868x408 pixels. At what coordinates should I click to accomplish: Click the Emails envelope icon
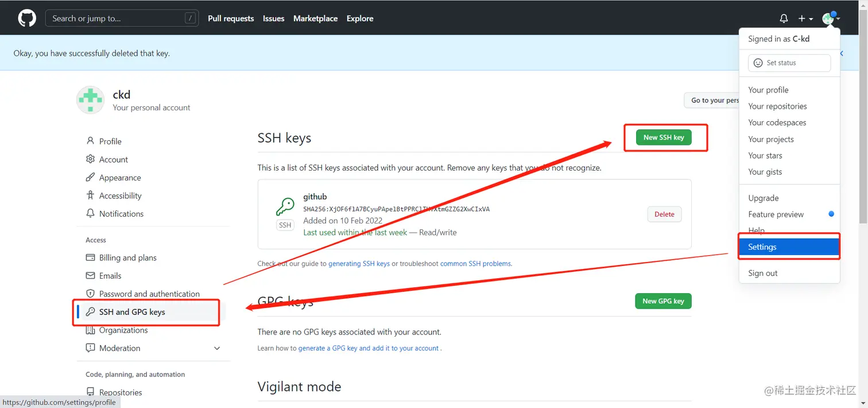(90, 276)
